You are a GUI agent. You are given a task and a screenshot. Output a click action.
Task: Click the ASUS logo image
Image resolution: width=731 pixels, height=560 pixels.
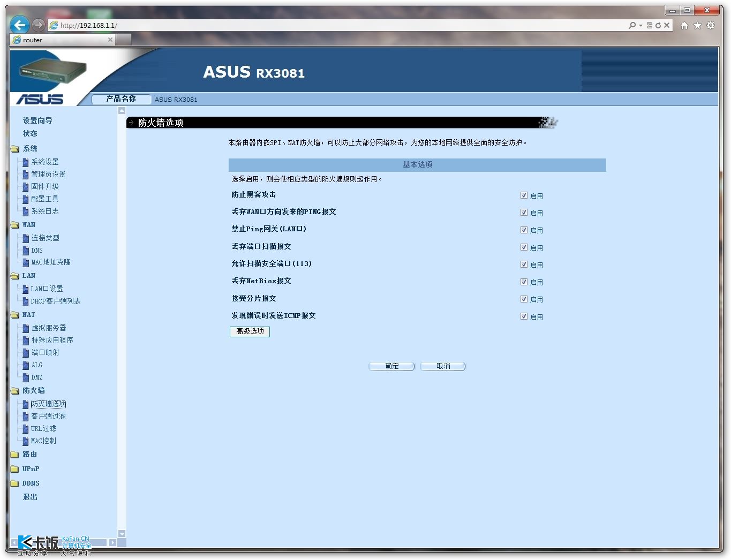pos(40,99)
